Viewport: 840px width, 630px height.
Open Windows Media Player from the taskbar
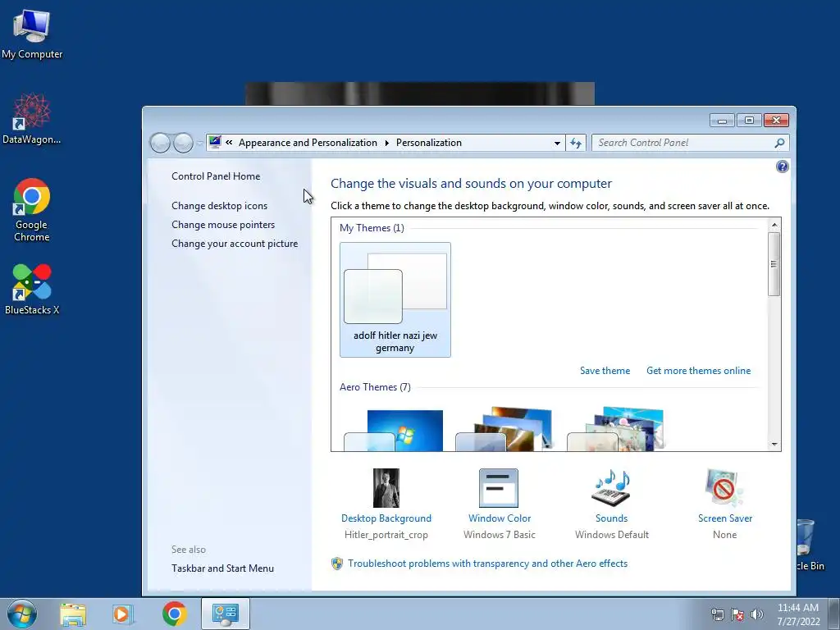point(123,614)
